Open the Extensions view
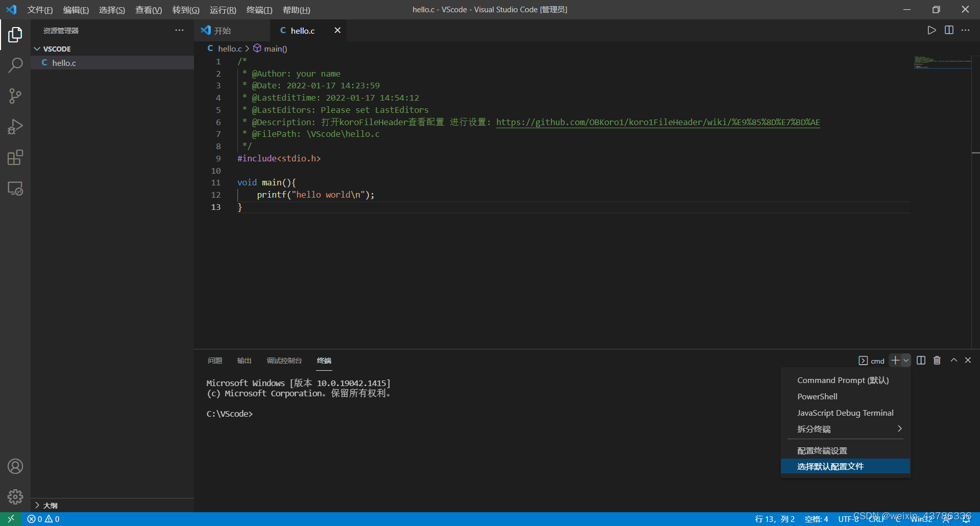The width and height of the screenshot is (980, 526). pos(15,157)
